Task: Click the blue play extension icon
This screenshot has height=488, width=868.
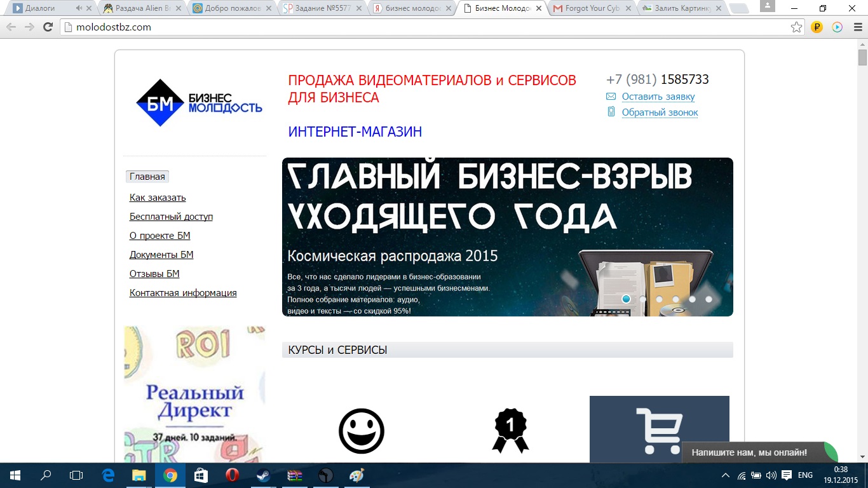Action: point(837,27)
